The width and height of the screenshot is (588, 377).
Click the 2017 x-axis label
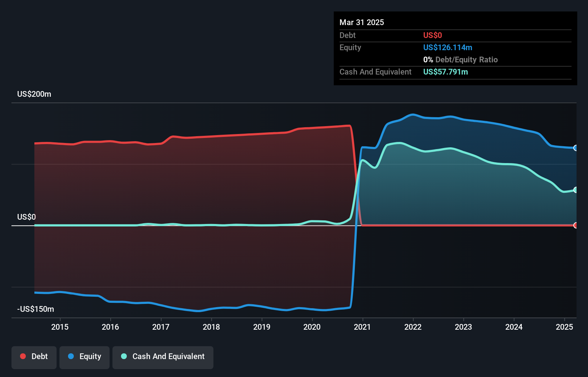(161, 327)
